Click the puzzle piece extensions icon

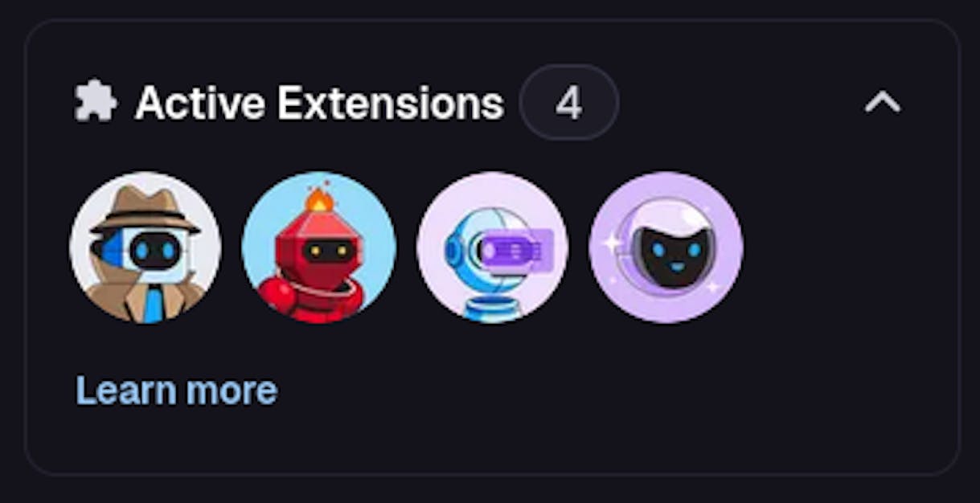[x=96, y=102]
